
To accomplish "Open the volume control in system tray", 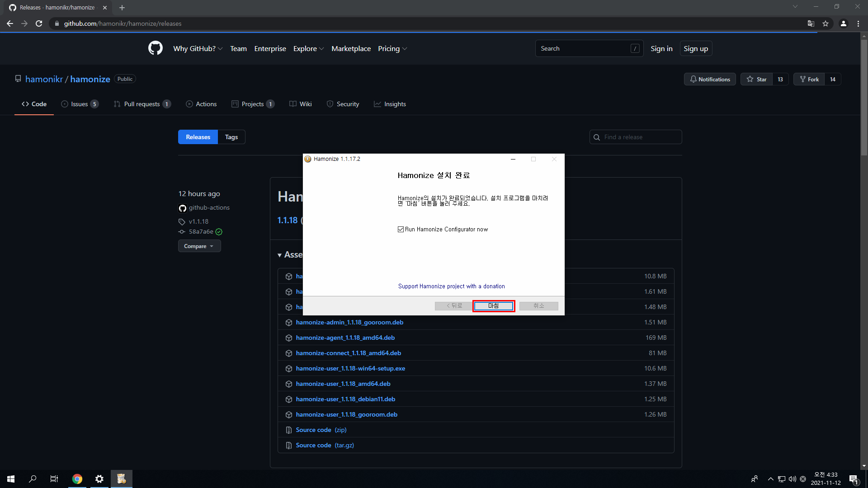I will (792, 479).
